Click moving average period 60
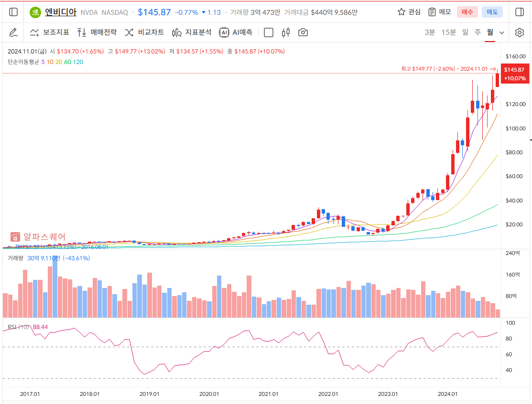 click(x=67, y=62)
